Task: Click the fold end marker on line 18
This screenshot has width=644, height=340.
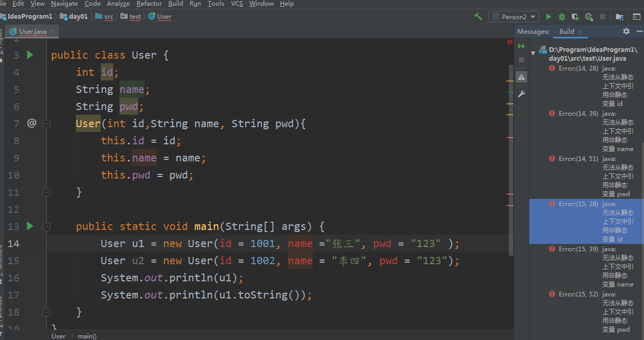Action: 46,312
